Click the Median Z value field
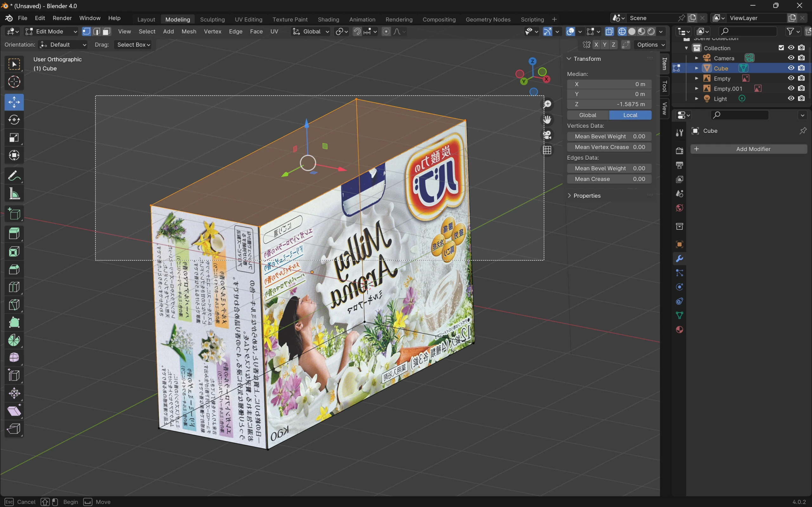Screen dimensions: 812x507 click(609, 104)
